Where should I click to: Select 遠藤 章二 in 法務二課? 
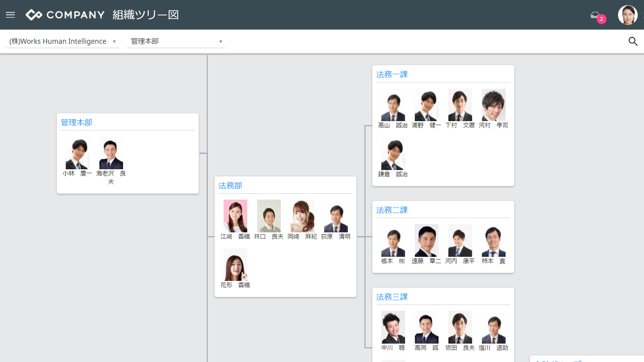(x=426, y=240)
